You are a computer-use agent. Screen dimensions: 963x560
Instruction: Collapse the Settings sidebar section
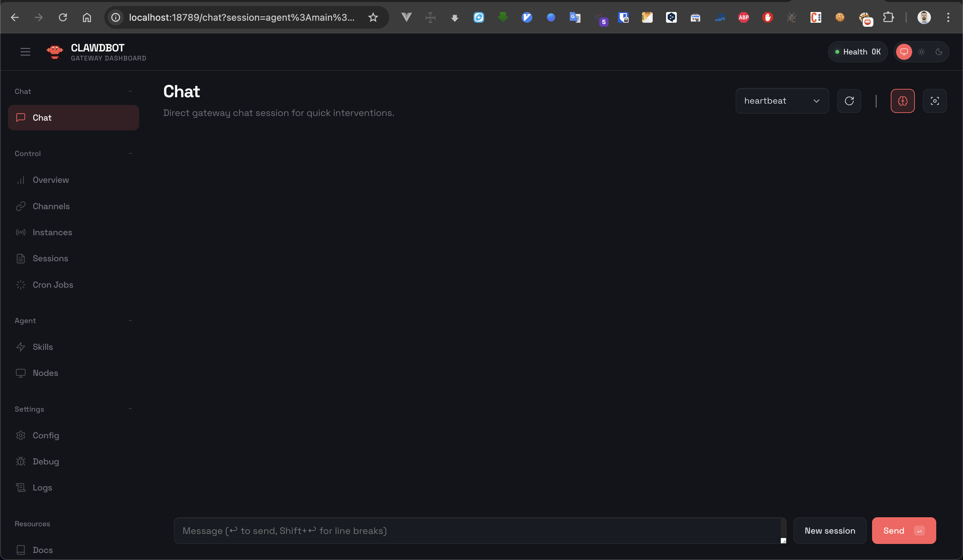point(130,409)
